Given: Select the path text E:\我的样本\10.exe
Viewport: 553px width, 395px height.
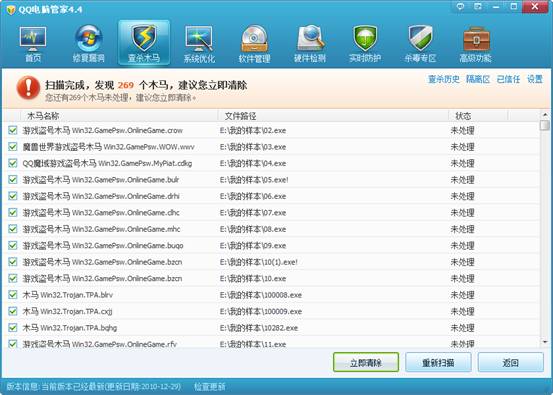Looking at the screenshot, I should click(253, 279).
